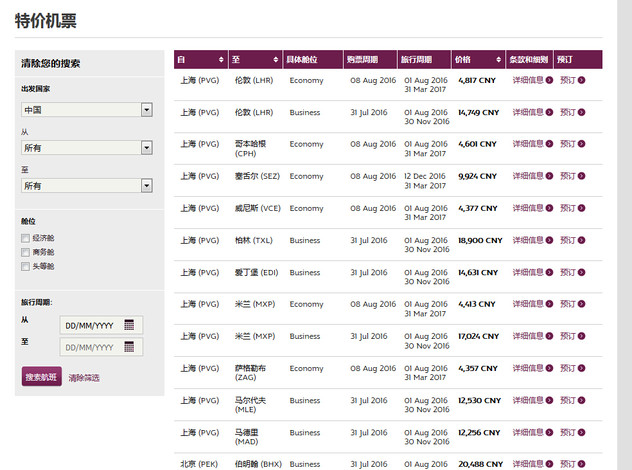Screen dimensions: 632x470
Task: Open the calendar icon for 至 date
Action: point(129,347)
